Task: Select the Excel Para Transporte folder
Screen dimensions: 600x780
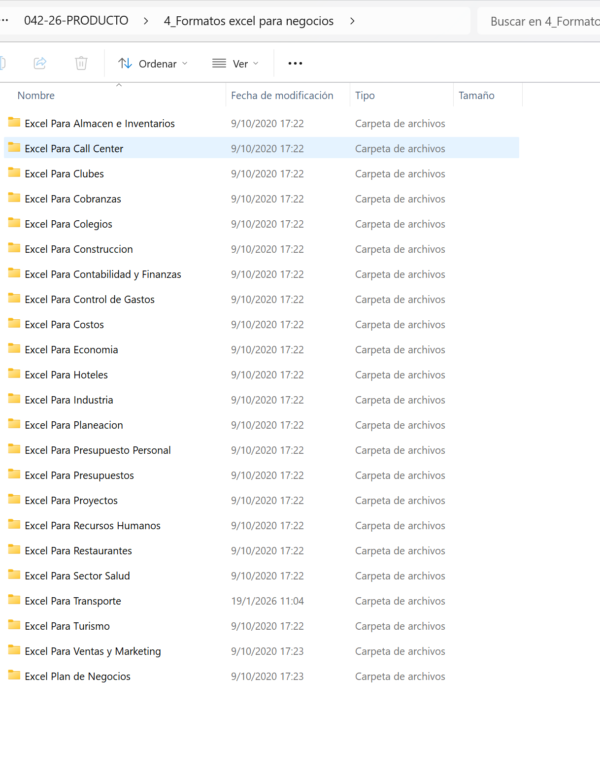Action: pos(73,601)
